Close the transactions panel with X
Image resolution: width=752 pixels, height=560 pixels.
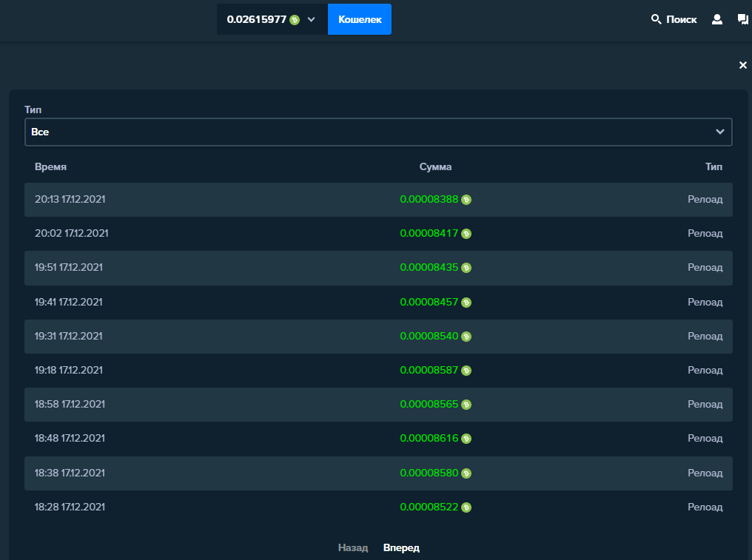(743, 64)
